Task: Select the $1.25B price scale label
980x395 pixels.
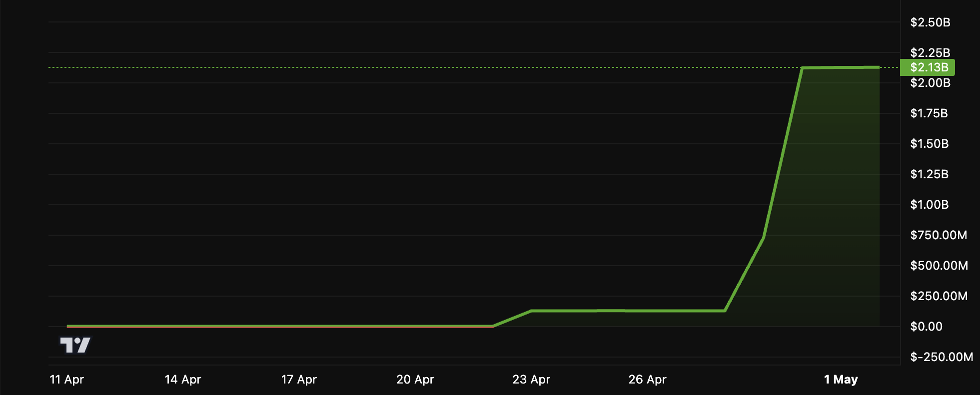Action: pos(929,174)
